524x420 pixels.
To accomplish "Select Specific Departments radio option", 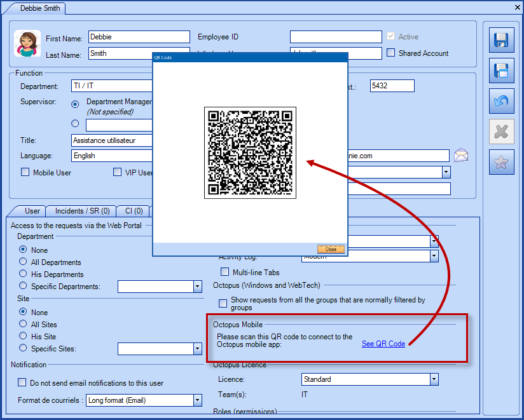I will click(x=23, y=285).
